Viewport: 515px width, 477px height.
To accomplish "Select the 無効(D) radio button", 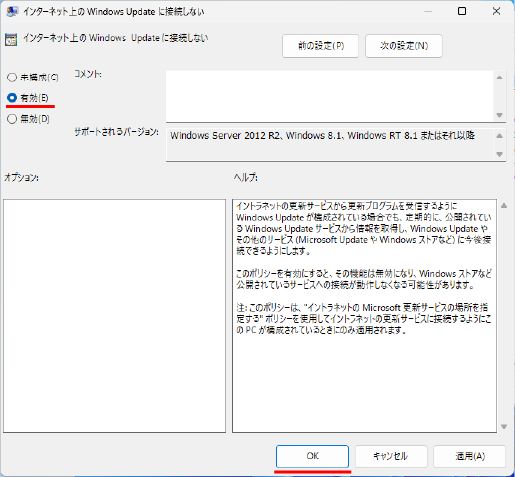I will point(12,119).
